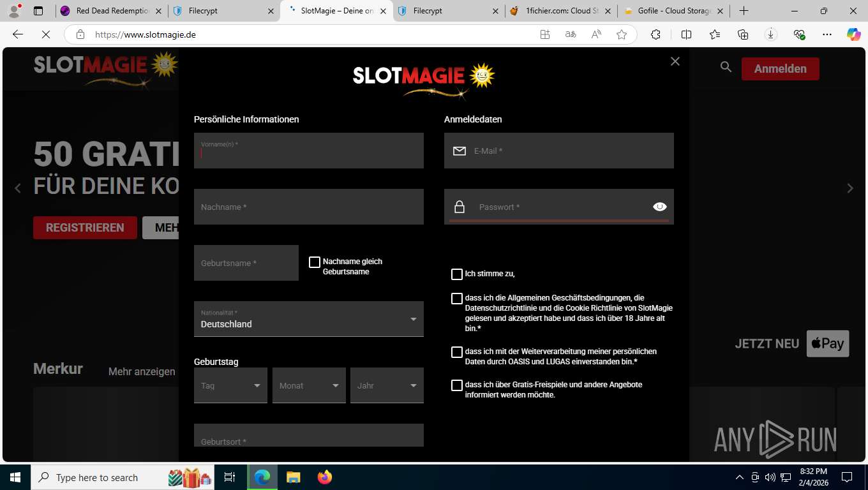Open the Windows Start menu
This screenshot has height=490, width=868.
pos(15,477)
